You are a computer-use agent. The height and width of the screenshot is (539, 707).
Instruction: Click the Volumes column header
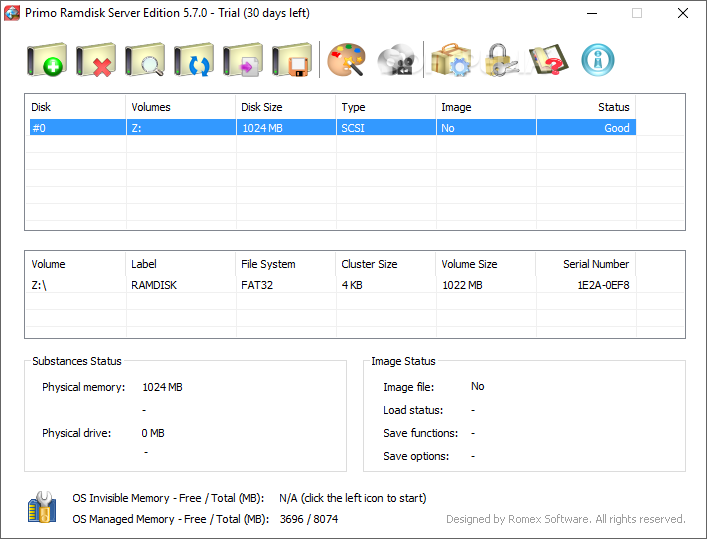[181, 107]
